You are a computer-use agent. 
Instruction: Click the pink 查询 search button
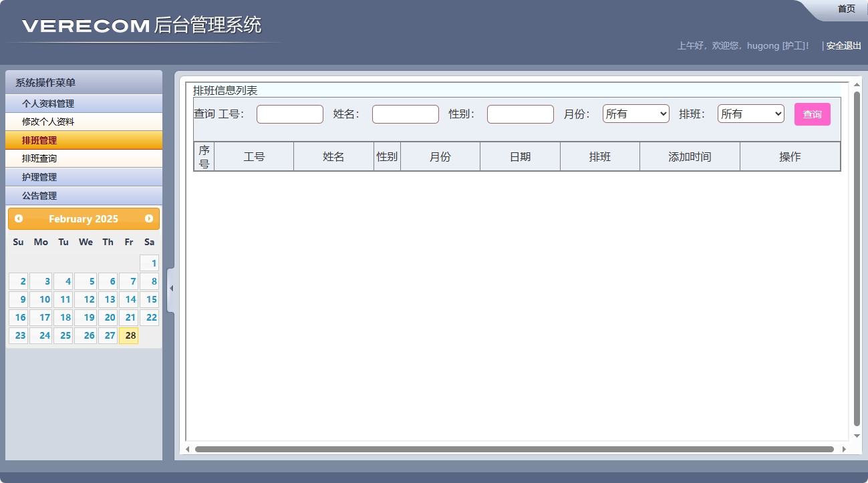click(812, 114)
